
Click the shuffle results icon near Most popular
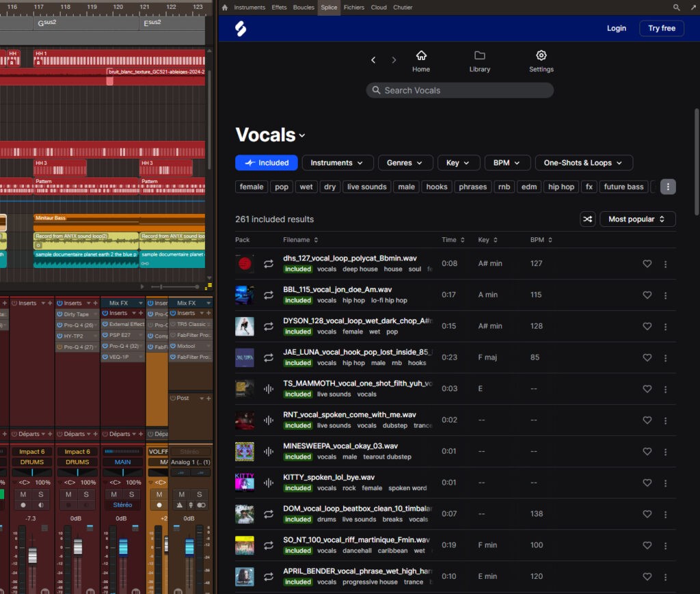(x=588, y=219)
